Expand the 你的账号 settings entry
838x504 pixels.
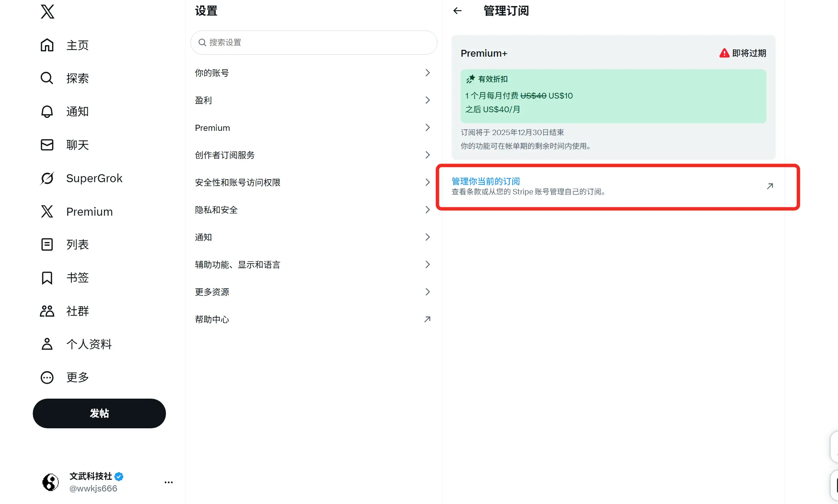point(313,73)
